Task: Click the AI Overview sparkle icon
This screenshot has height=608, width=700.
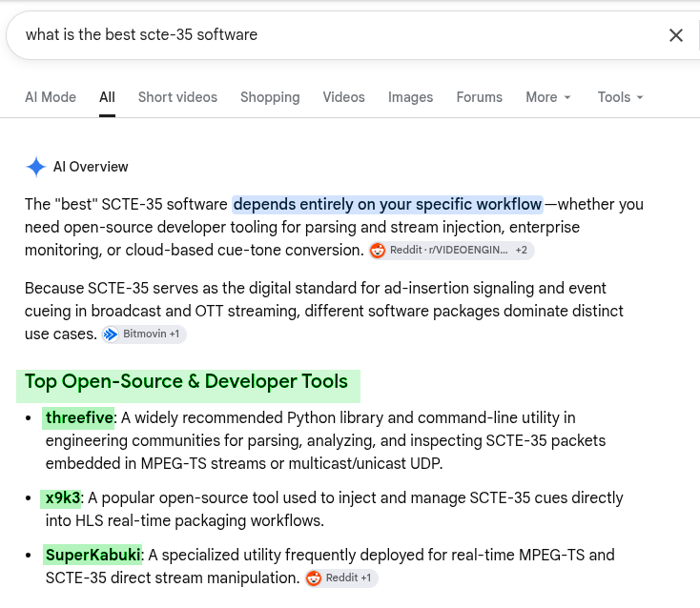Action: point(35,167)
